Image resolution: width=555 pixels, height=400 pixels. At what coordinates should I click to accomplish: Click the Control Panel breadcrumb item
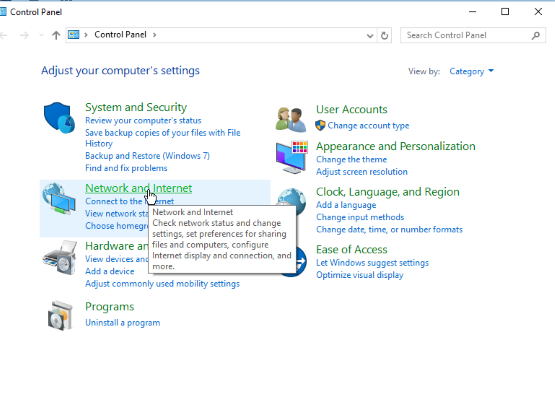tap(120, 35)
